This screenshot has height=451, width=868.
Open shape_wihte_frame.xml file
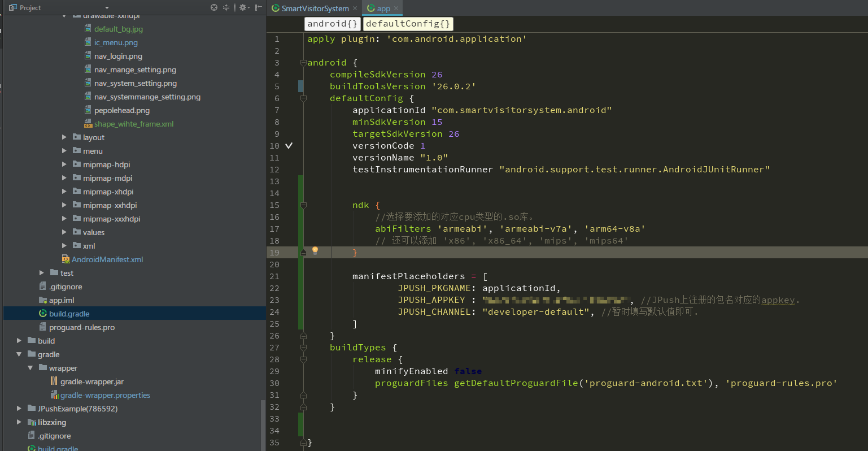pos(134,124)
